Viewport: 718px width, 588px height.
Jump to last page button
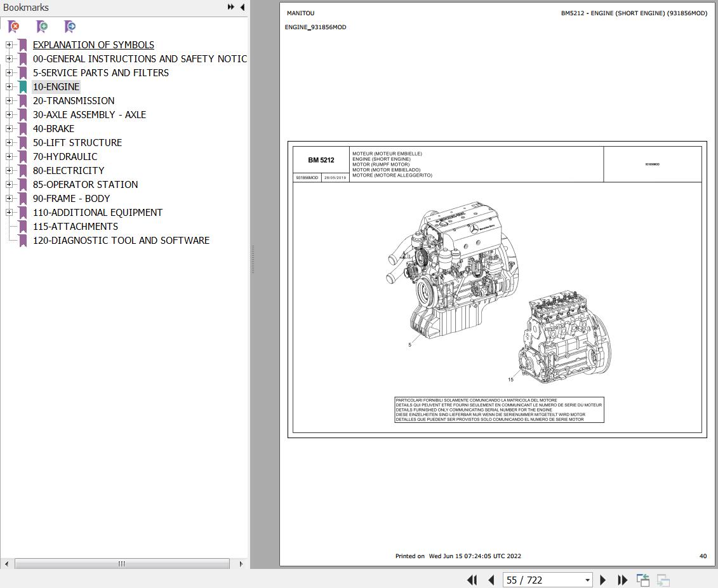(622, 580)
